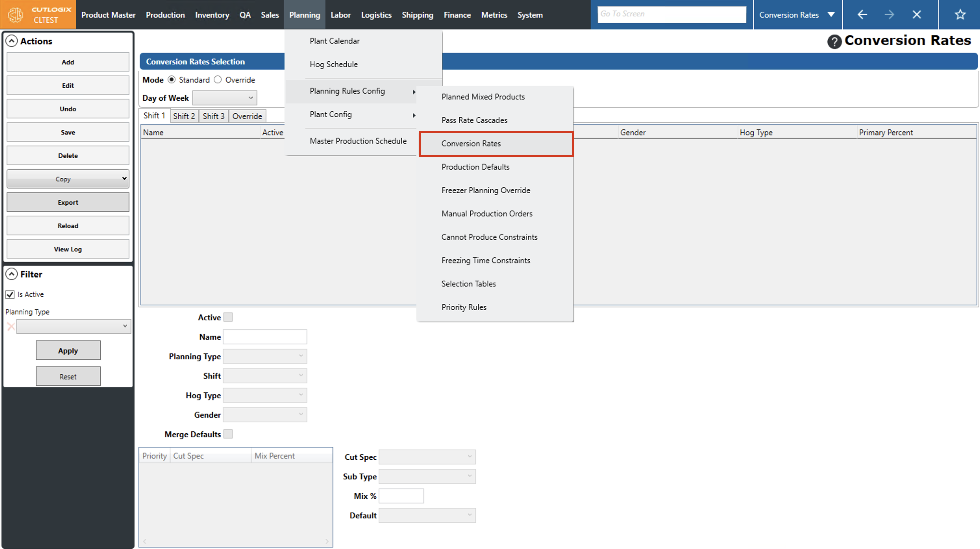
Task: Click the Export button
Action: pos(68,202)
